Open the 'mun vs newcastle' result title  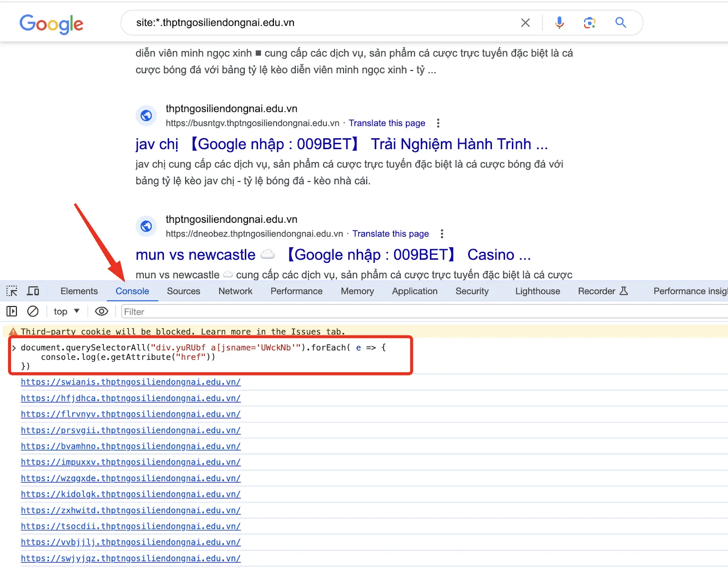333,255
